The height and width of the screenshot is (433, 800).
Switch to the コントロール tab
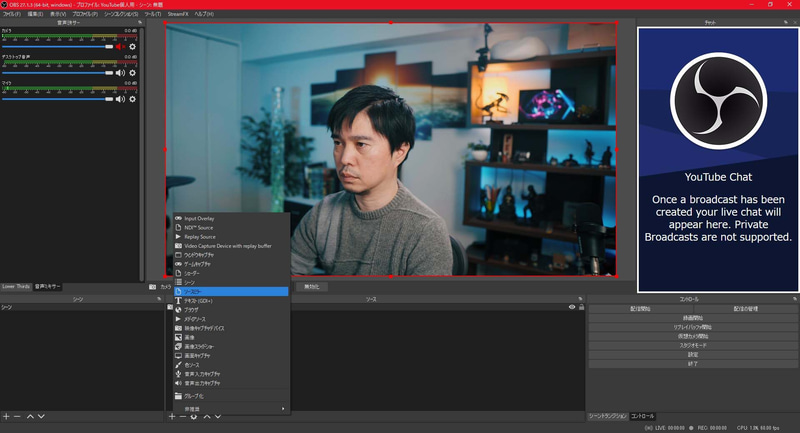coord(642,416)
